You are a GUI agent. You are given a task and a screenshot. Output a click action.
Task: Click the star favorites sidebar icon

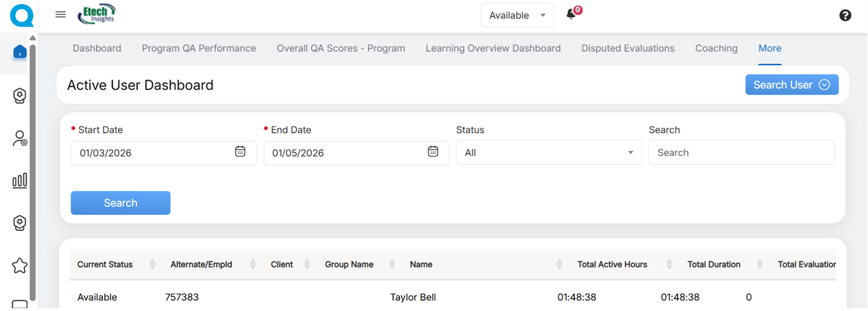tap(20, 265)
